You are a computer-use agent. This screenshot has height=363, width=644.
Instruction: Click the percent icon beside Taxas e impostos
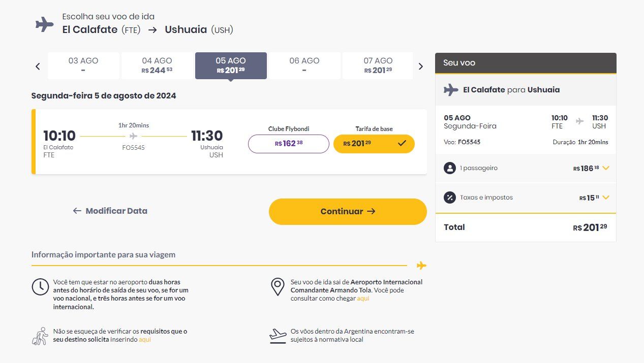tap(449, 197)
